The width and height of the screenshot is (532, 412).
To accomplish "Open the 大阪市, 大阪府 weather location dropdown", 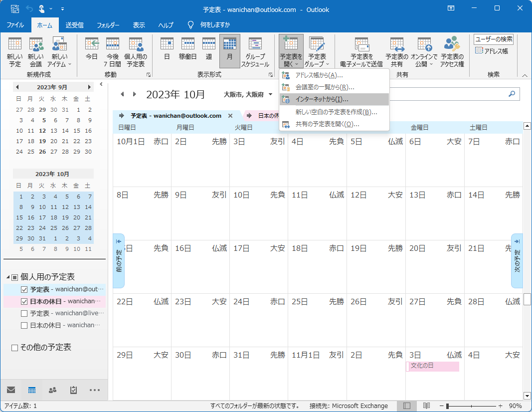I will click(x=270, y=94).
